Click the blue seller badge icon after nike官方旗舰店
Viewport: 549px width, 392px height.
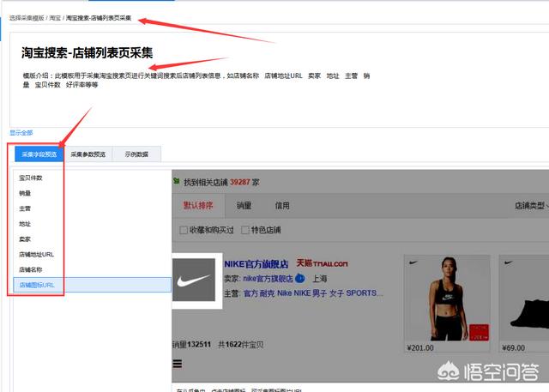pos(300,279)
